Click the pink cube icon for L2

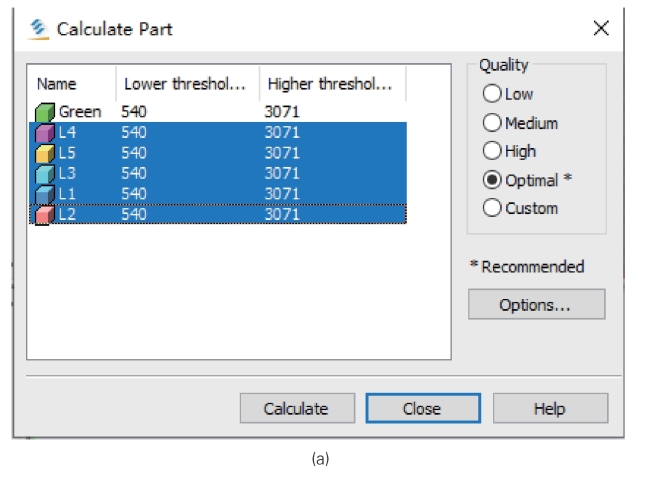coord(44,215)
